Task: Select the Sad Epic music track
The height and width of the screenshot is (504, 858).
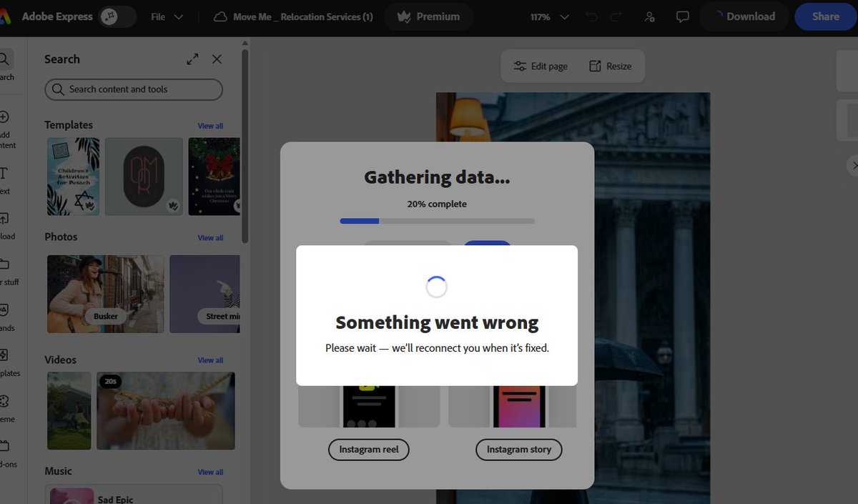Action: (x=134, y=495)
